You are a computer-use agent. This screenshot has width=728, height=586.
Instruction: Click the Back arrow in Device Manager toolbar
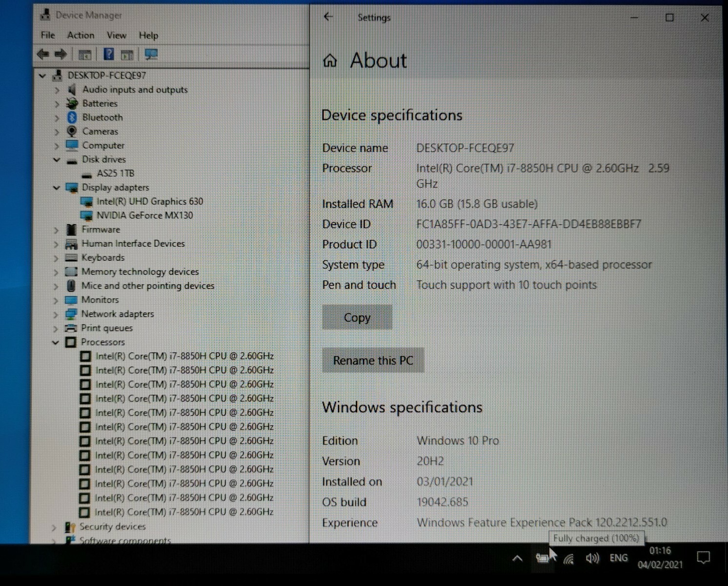[43, 54]
